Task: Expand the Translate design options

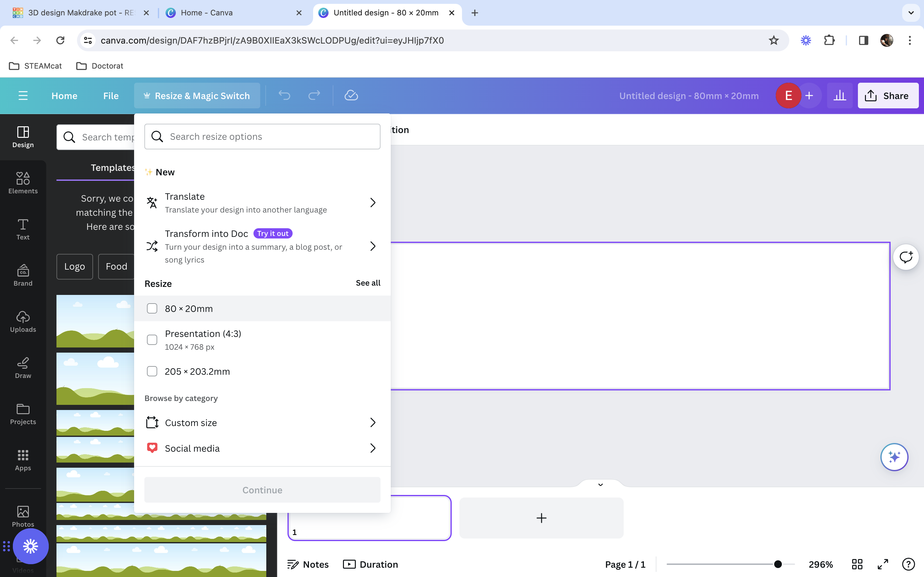Action: [371, 202]
